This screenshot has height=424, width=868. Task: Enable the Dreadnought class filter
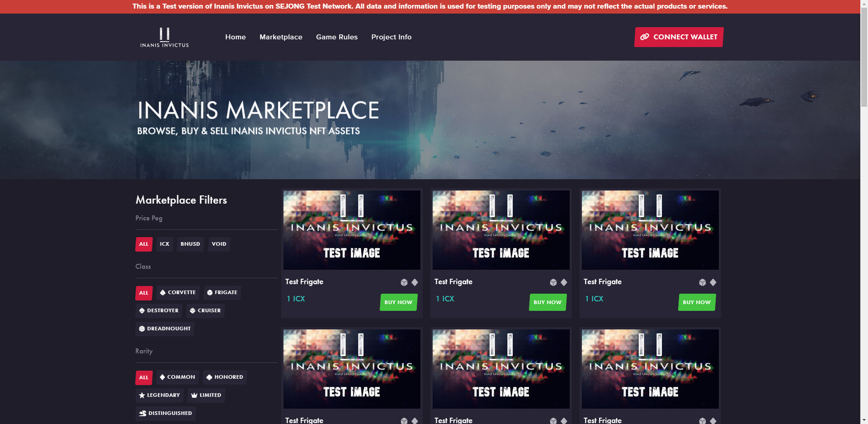(x=165, y=329)
